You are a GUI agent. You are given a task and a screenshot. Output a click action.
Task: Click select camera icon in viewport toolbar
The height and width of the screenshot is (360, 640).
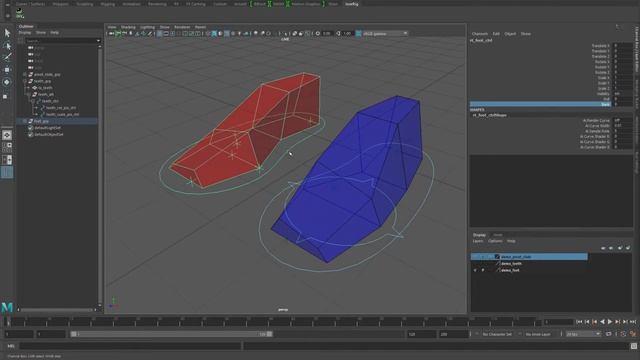point(111,33)
